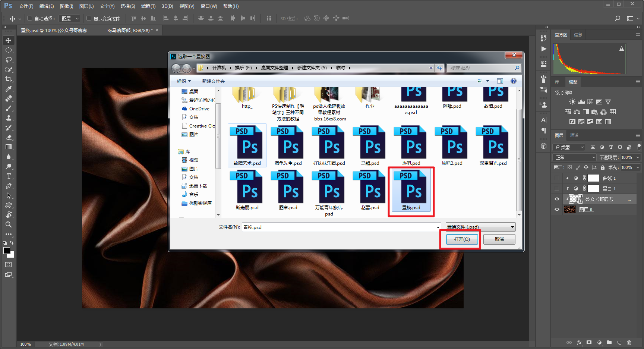Select the Zoom tool
The width and height of the screenshot is (644, 349).
coord(8,224)
